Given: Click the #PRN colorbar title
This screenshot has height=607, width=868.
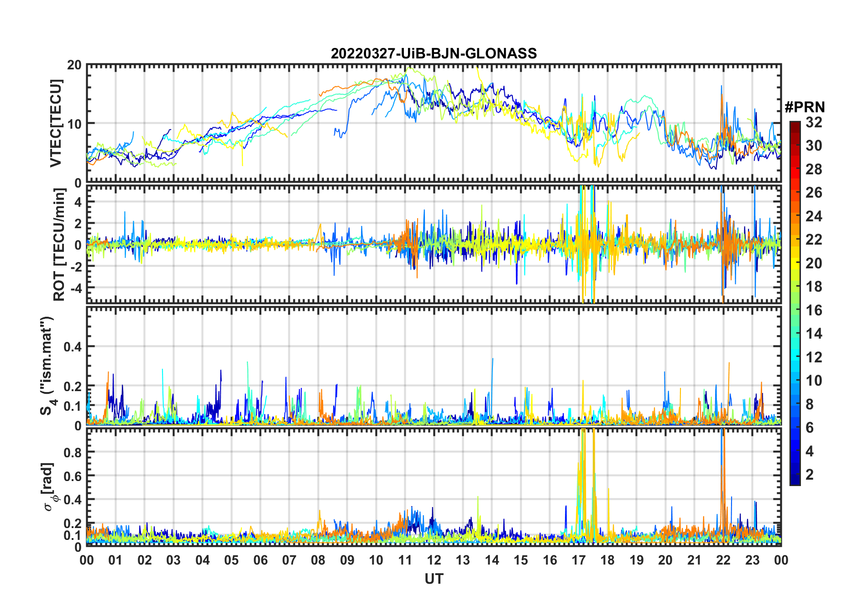Looking at the screenshot, I should point(805,107).
